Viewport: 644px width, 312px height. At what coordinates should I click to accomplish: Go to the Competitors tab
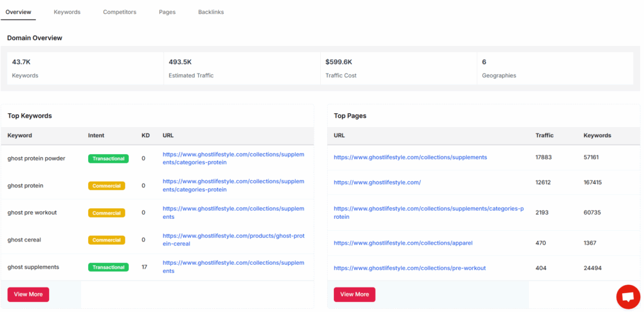[119, 12]
